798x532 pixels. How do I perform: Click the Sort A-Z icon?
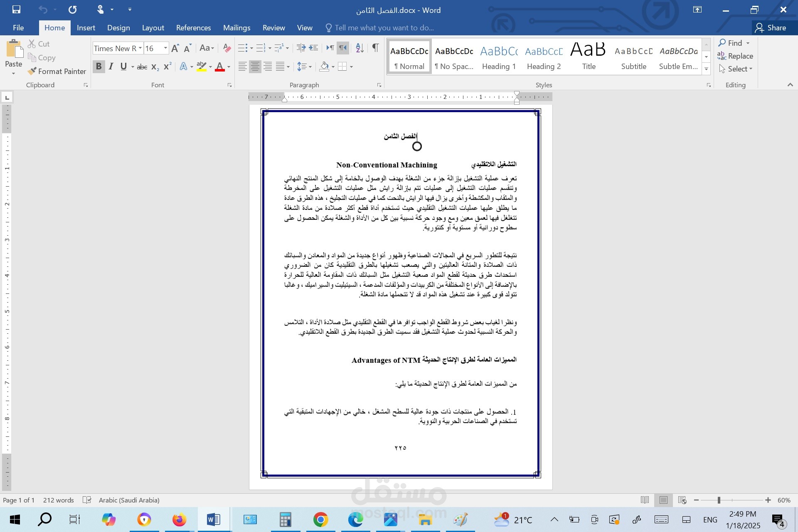[360, 48]
